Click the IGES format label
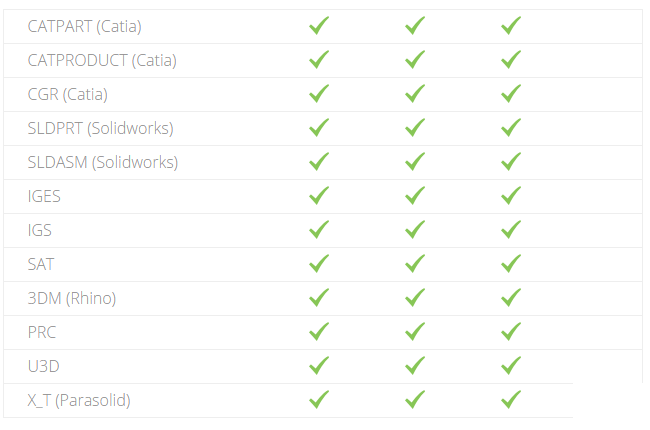This screenshot has height=430, width=650. coord(44,196)
